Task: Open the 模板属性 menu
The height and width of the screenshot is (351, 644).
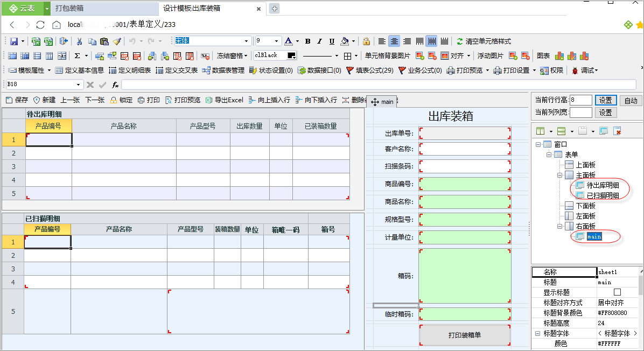Action: coord(30,70)
